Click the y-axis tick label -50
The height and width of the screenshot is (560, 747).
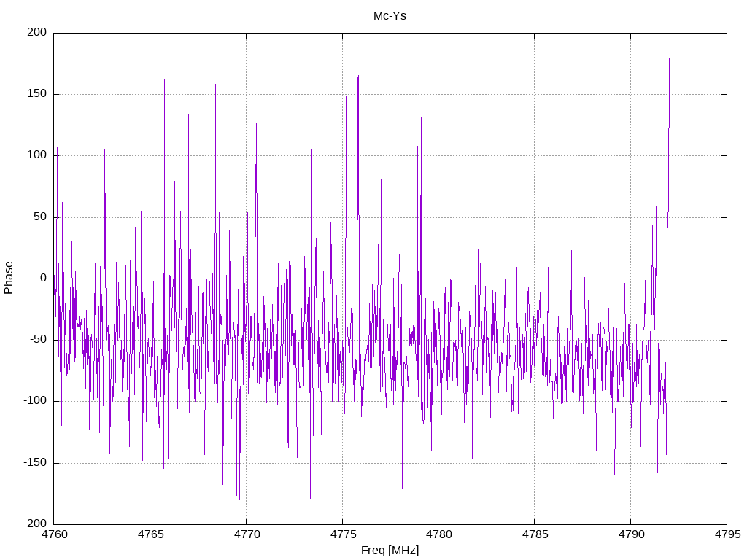click(x=39, y=340)
